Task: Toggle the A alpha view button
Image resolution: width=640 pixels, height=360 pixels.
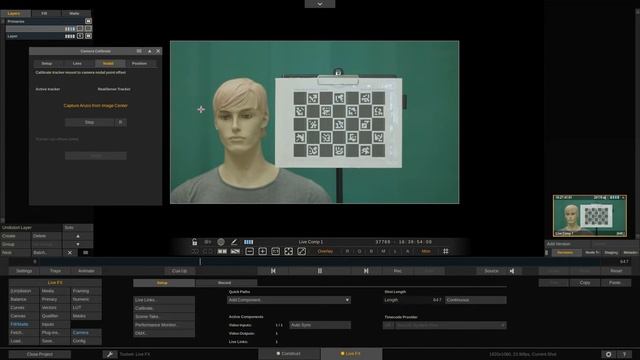Action: click(x=407, y=251)
